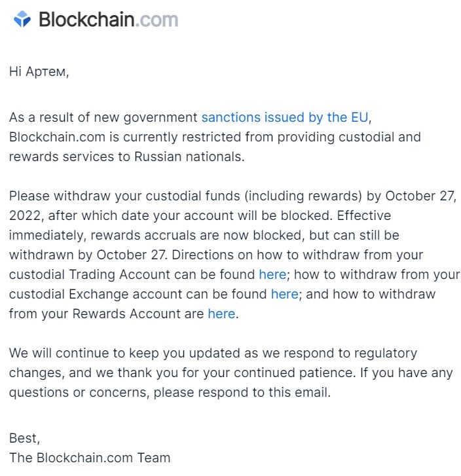Open the "sanctions issued by the EU" link

tap(285, 117)
